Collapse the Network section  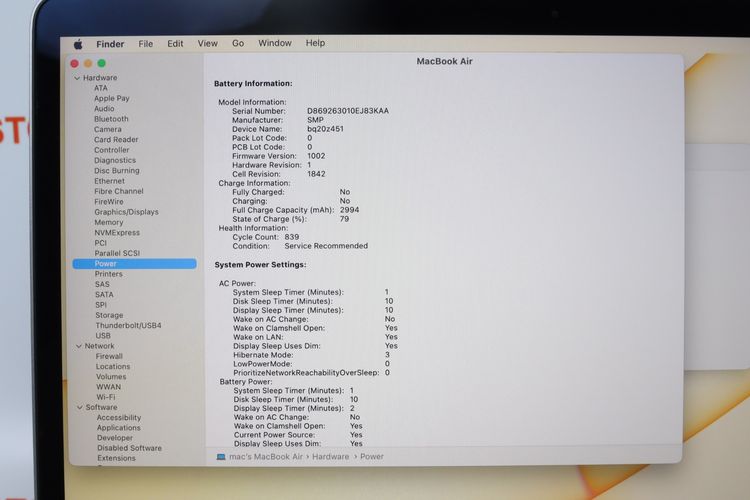click(x=78, y=346)
